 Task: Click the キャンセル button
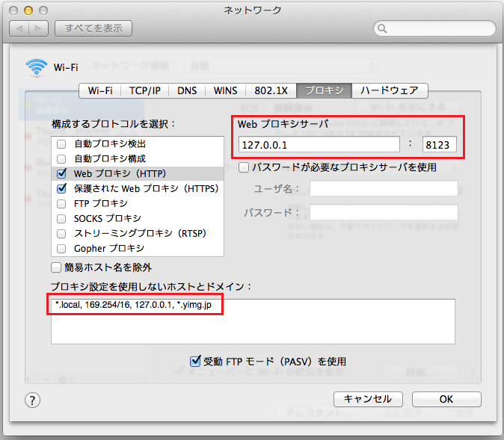click(x=368, y=399)
